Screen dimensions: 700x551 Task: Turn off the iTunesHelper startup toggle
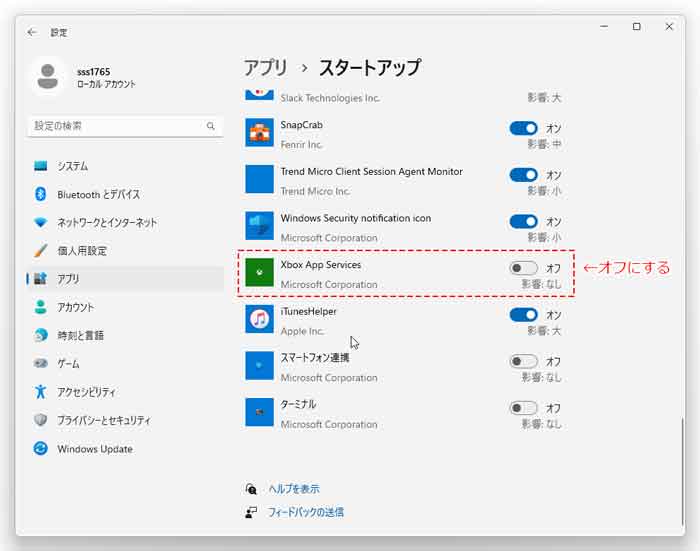tap(523, 315)
